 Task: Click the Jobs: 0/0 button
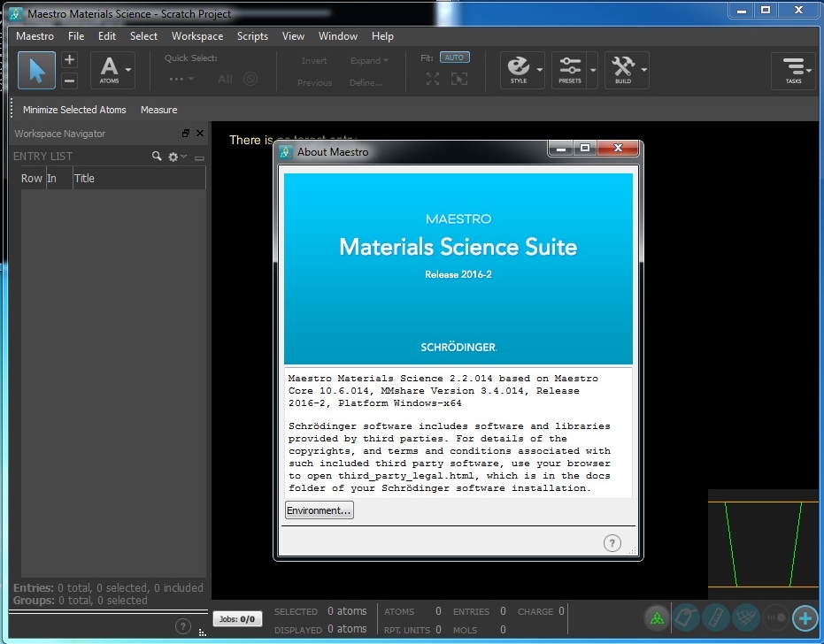coord(237,618)
